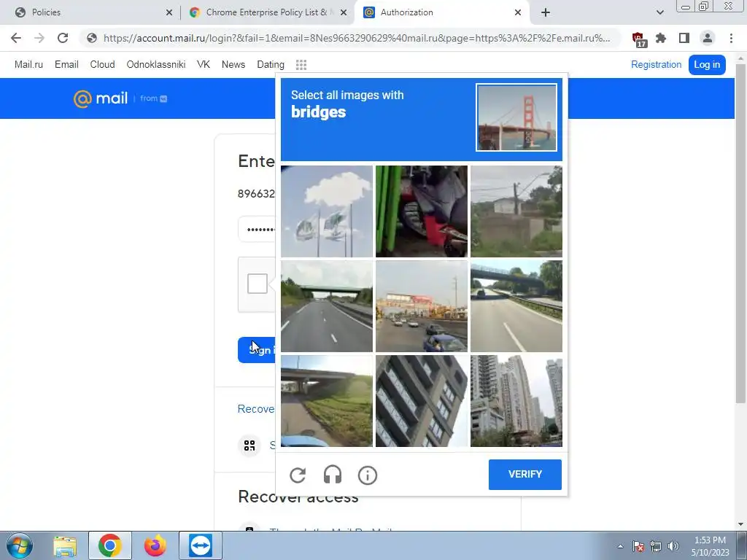
Task: Close the Policies tab
Action: pyautogui.click(x=169, y=13)
